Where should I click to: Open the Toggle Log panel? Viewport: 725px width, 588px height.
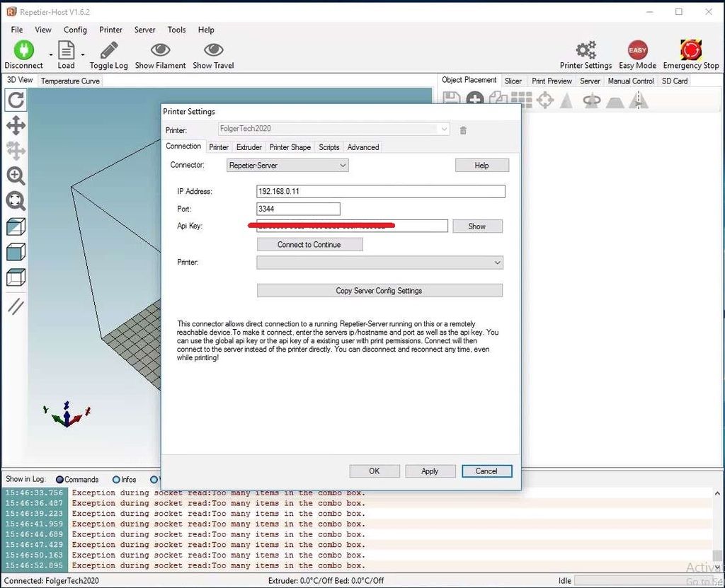pos(108,53)
